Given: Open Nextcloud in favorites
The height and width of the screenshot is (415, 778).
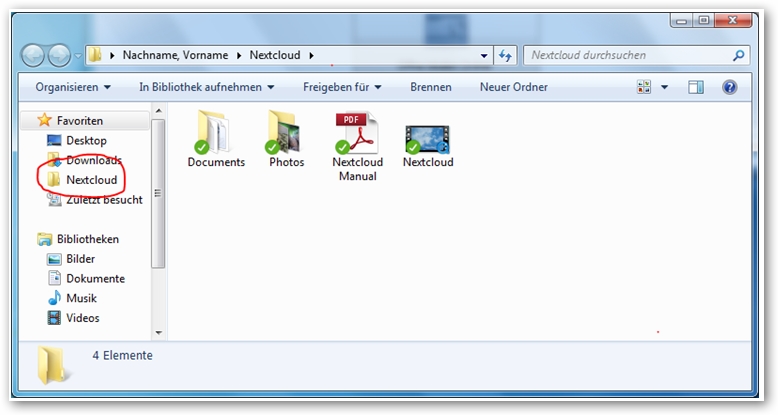Looking at the screenshot, I should [92, 180].
